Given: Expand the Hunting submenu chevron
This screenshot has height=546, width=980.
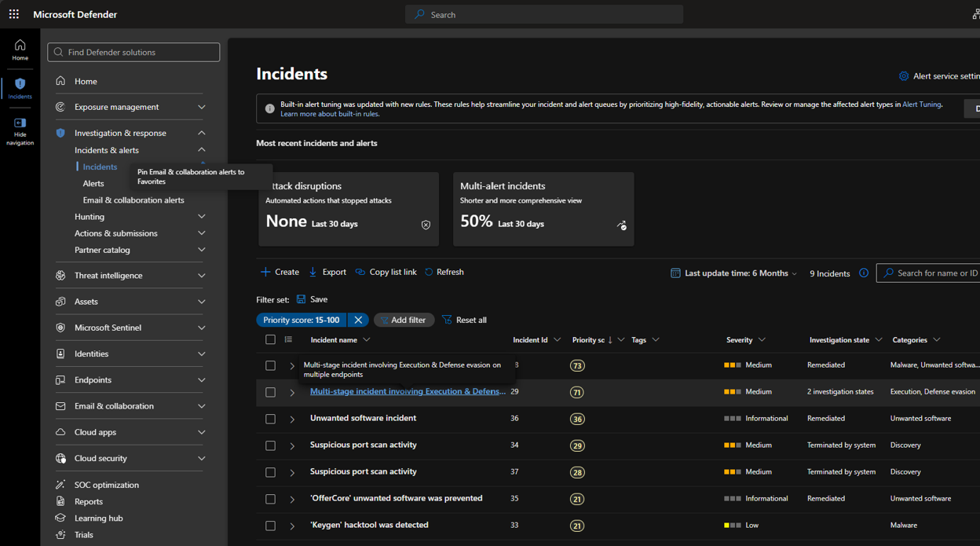Looking at the screenshot, I should pos(202,217).
